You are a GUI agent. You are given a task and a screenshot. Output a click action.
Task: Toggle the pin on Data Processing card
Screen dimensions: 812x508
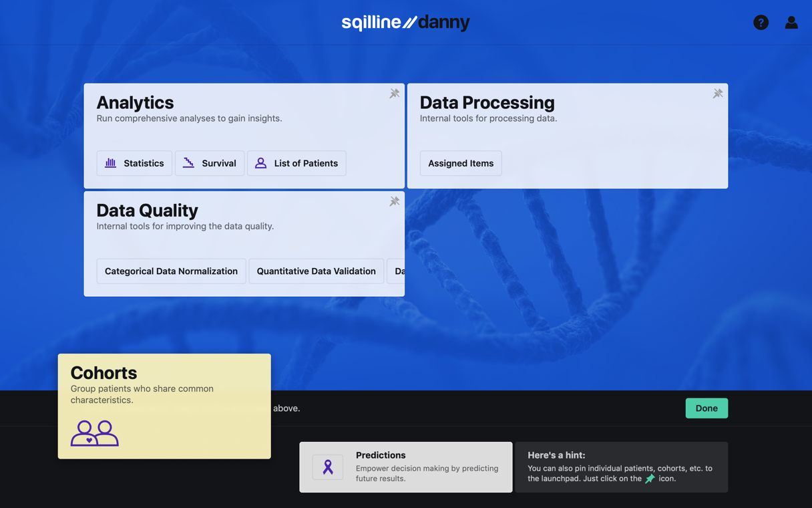click(717, 94)
